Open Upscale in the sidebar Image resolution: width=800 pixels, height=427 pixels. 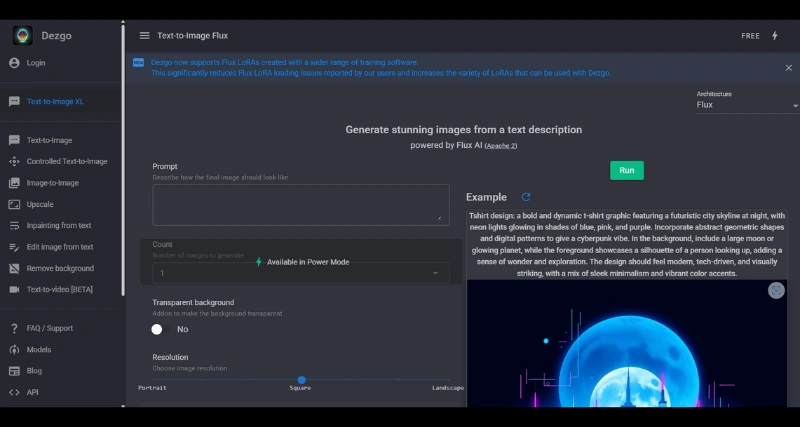[40, 205]
